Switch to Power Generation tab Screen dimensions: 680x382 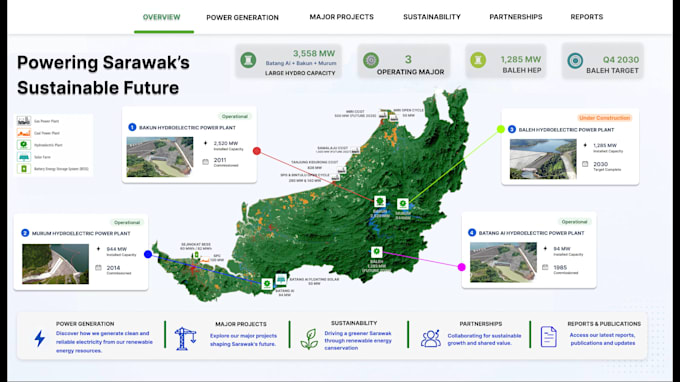[x=242, y=17]
